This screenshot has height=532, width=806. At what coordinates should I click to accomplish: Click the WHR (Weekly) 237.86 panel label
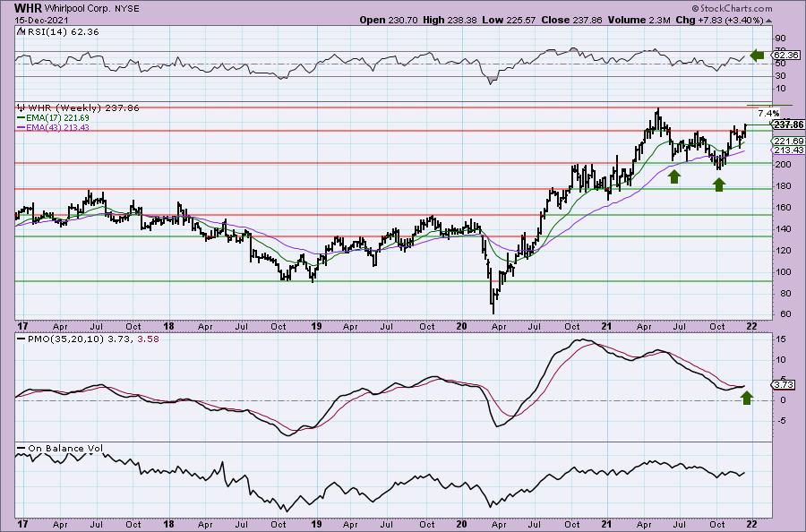(x=83, y=108)
